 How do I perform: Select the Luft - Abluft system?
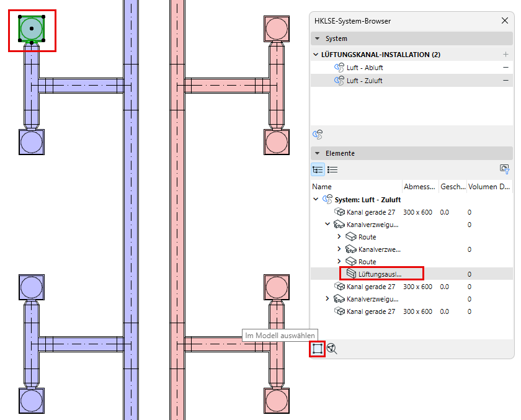(412, 68)
